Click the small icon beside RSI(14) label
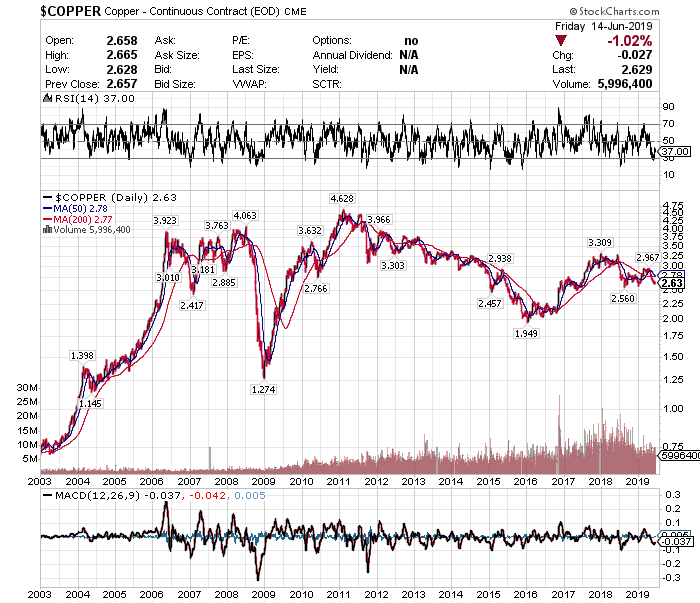Viewport: 700px width, 603px height. (x=47, y=98)
